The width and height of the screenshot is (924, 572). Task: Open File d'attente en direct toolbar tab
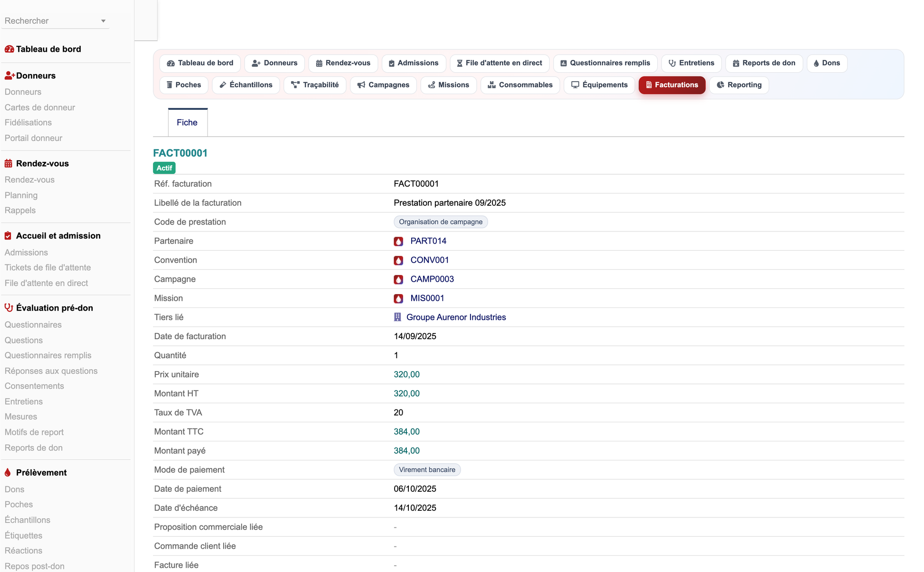[500, 63]
